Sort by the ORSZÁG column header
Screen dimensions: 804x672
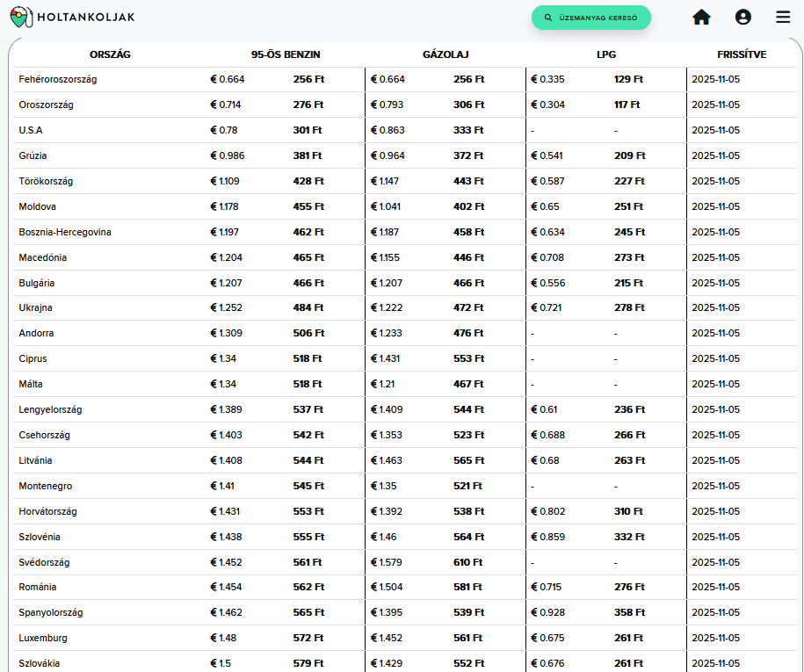[x=110, y=54]
